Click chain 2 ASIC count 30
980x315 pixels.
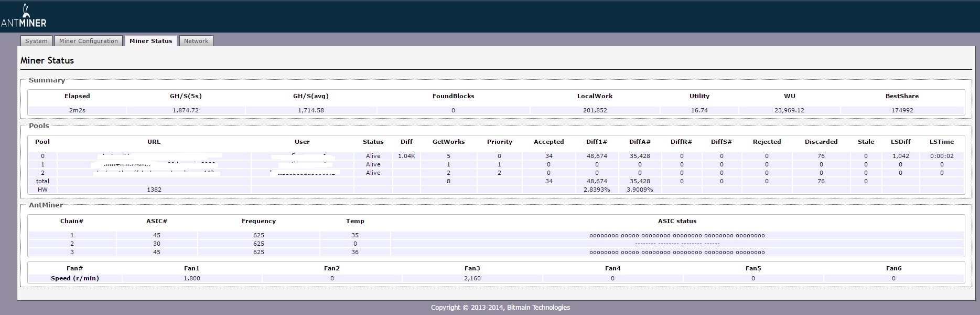point(157,244)
